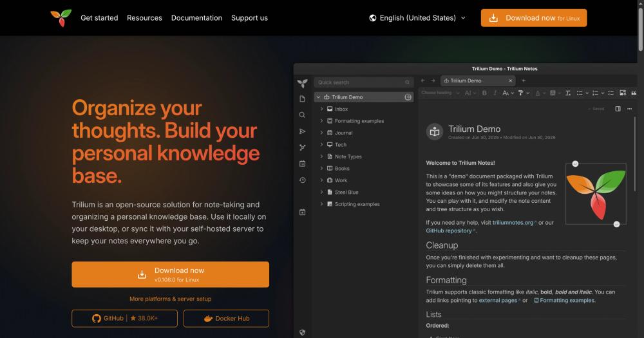Open search using the sidebar magnifier icon

(302, 115)
